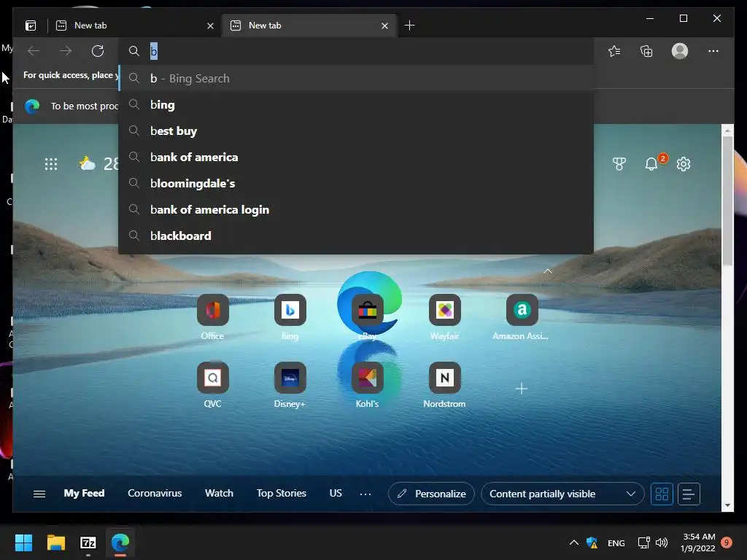The image size is (747, 560).
Task: Show more feed categories ellipsis
Action: tap(365, 494)
